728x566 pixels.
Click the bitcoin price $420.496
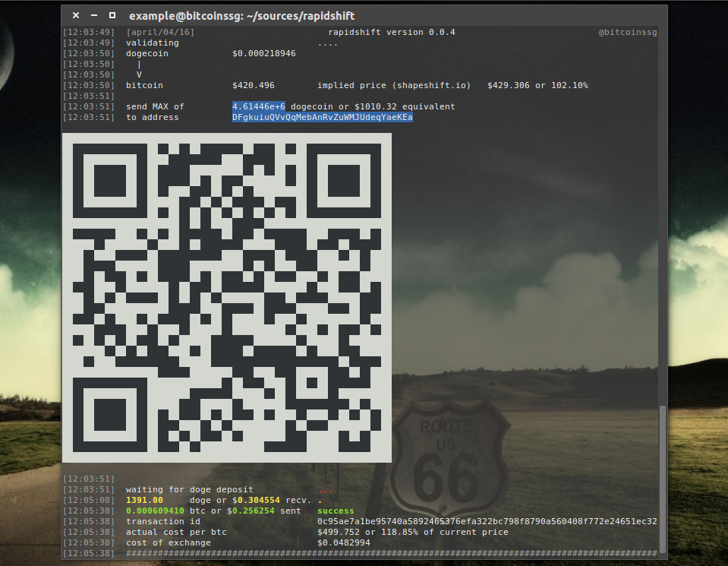(253, 86)
